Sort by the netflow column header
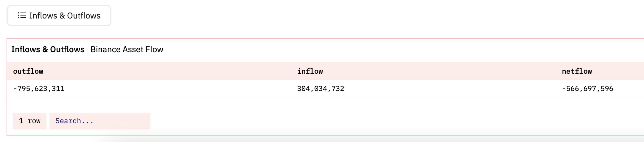The width and height of the screenshot is (644, 142). click(x=577, y=71)
